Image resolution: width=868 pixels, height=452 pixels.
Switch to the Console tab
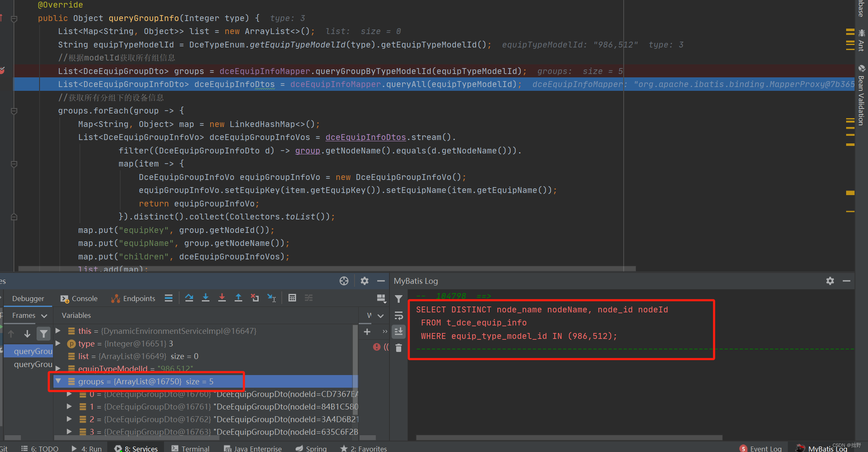[83, 299]
